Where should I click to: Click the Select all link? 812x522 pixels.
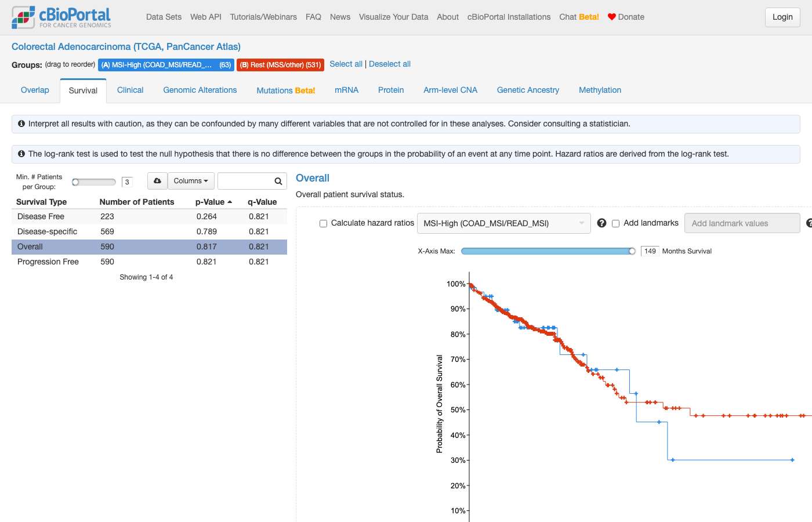pyautogui.click(x=346, y=64)
